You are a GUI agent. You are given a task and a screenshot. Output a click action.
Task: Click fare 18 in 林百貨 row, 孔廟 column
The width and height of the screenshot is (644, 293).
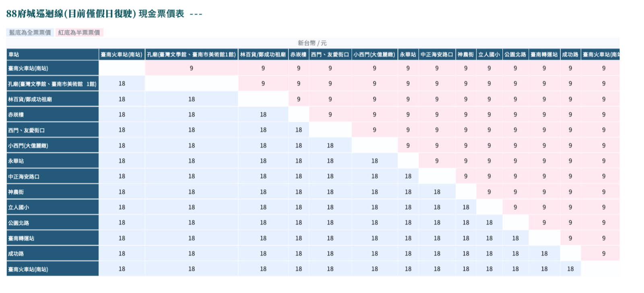(x=192, y=99)
